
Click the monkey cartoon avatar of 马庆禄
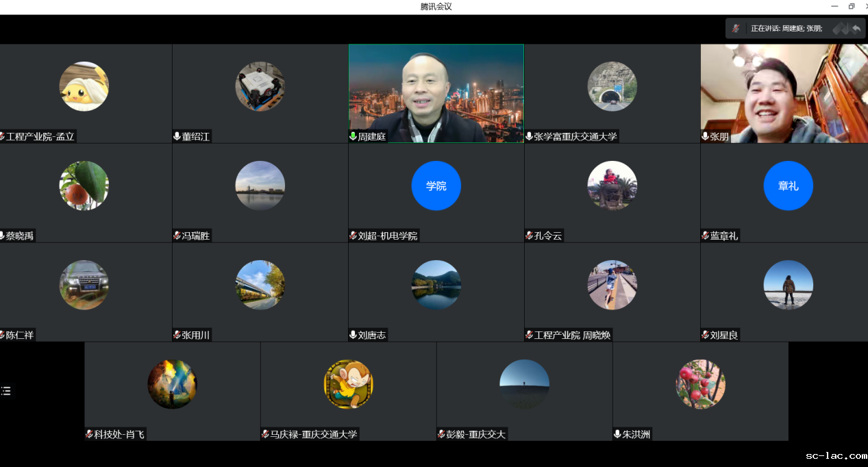[348, 384]
